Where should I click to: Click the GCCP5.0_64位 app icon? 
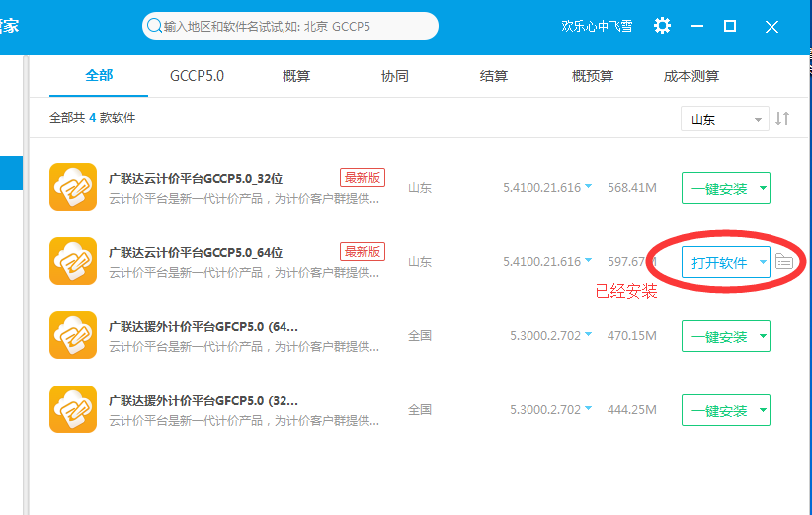[x=73, y=261]
